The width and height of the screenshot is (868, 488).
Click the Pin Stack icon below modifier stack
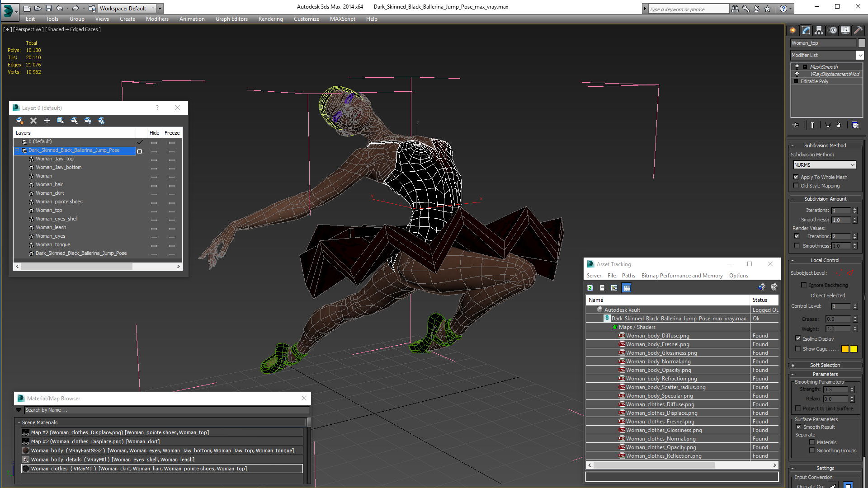click(x=797, y=125)
